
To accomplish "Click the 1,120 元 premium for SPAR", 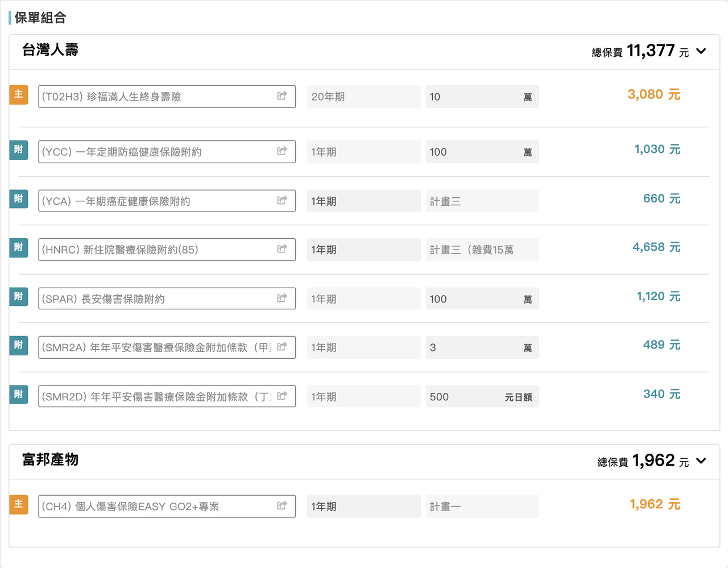I will (659, 296).
